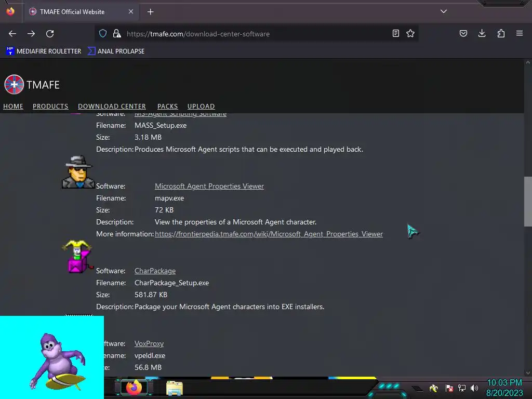Click the site security padlock icon
Screen dimensions: 532x399
[x=117, y=33]
